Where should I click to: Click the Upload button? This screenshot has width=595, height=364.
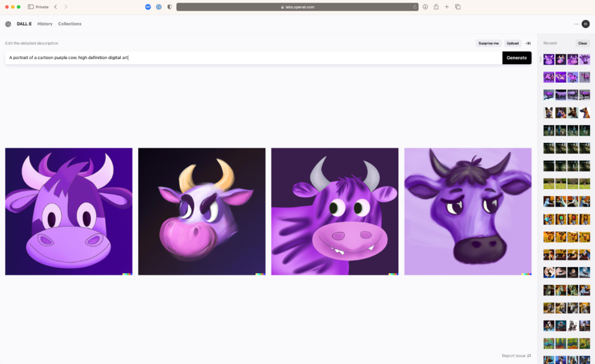coord(512,44)
